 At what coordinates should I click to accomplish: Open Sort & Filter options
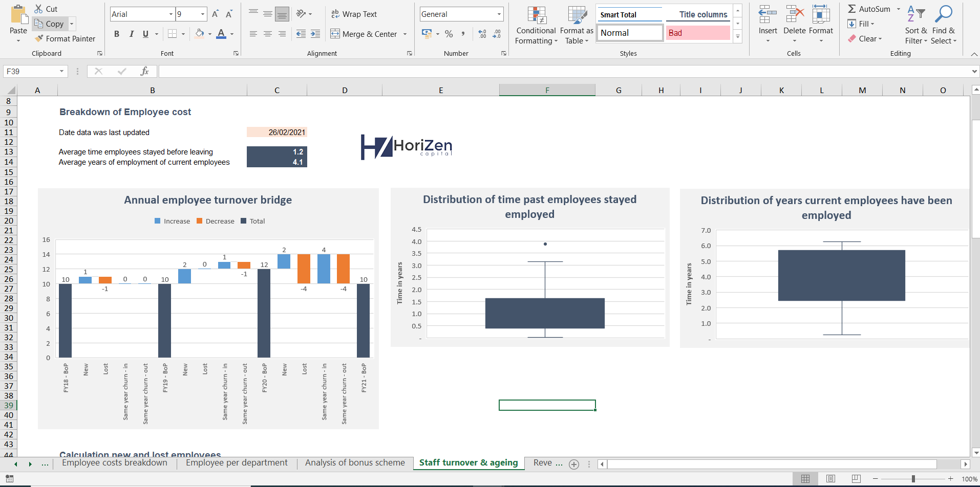[915, 25]
